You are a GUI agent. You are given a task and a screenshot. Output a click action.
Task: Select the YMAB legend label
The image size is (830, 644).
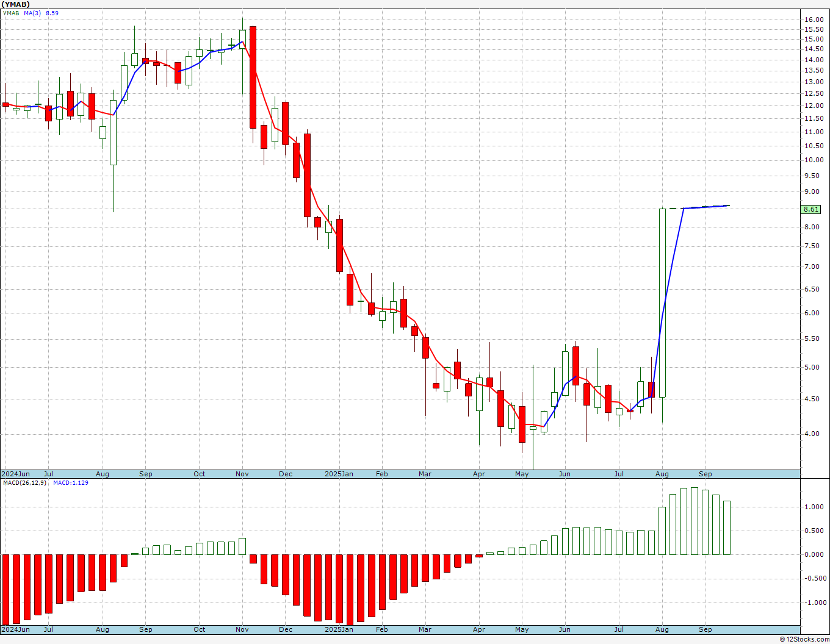(x=11, y=13)
